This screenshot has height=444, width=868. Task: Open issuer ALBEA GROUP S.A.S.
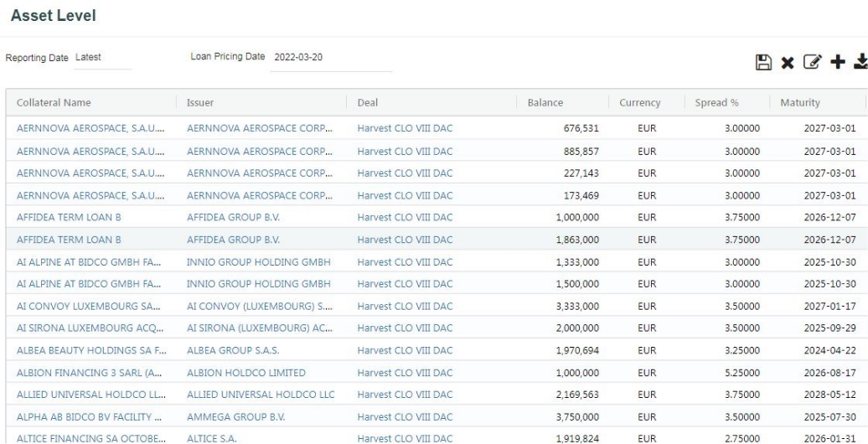pos(233,350)
